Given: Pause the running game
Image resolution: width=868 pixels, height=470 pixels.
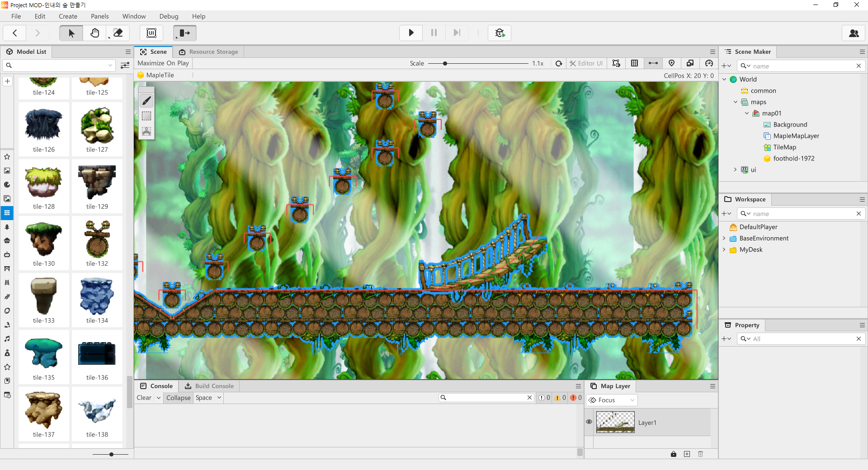Looking at the screenshot, I should (x=434, y=33).
